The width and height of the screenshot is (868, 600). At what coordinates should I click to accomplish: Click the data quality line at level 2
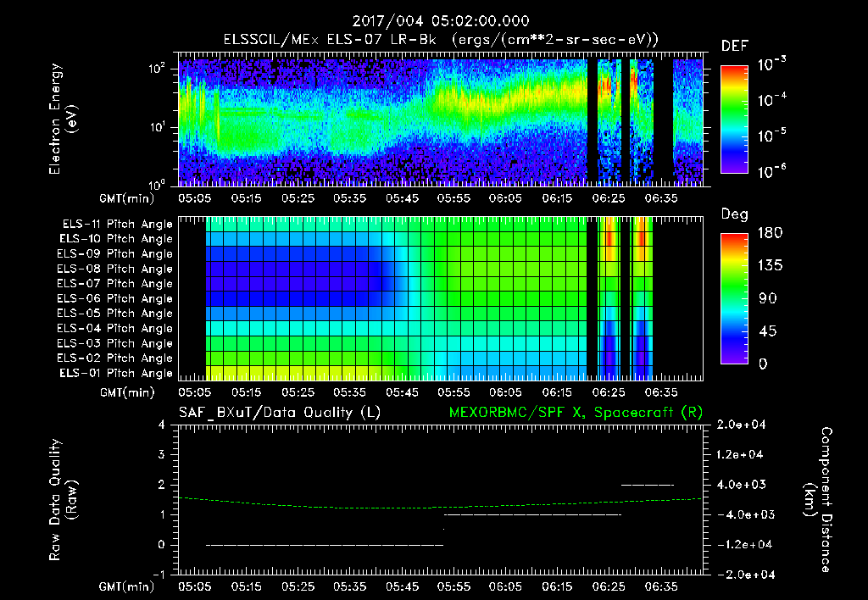[x=648, y=485]
